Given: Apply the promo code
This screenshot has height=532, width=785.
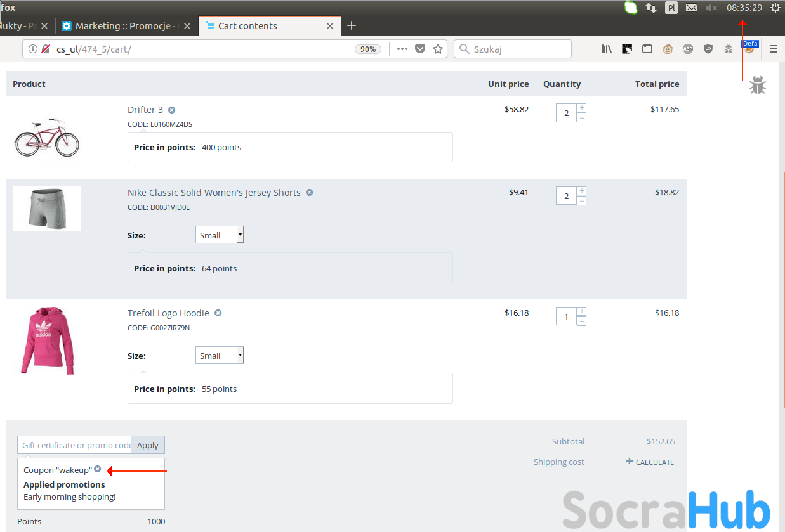Looking at the screenshot, I should pyautogui.click(x=148, y=445).
